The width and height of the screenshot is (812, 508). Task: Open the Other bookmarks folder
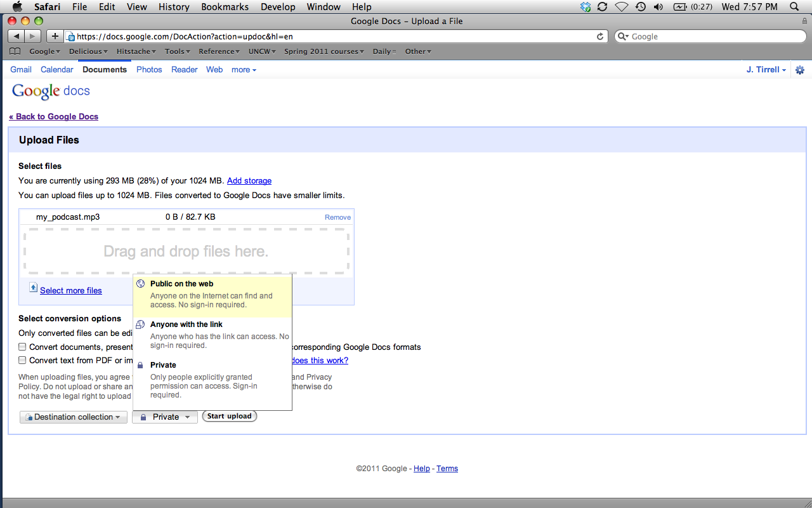[418, 51]
